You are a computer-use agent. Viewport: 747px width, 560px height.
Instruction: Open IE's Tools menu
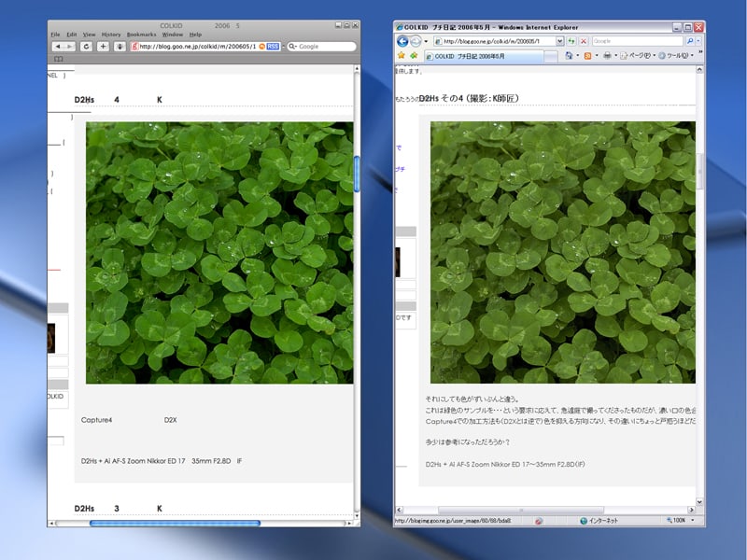point(676,56)
